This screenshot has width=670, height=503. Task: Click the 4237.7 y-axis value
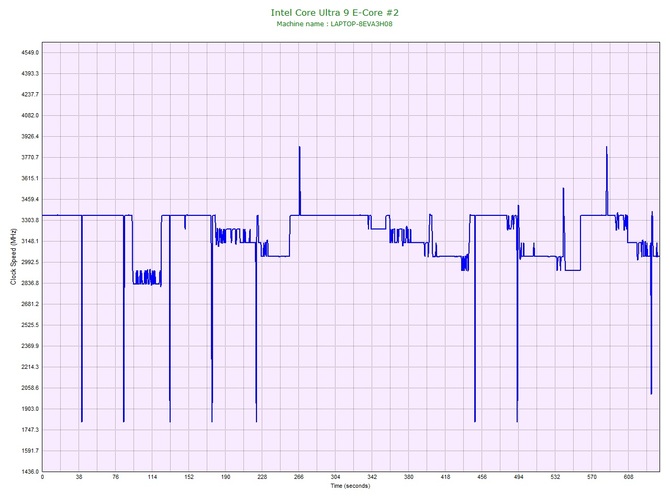tap(30, 94)
